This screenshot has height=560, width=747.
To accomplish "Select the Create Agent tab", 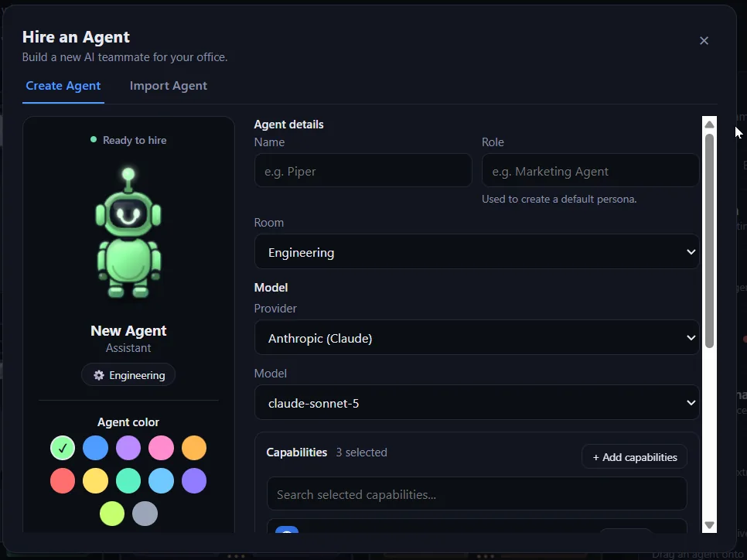I will pyautogui.click(x=63, y=86).
